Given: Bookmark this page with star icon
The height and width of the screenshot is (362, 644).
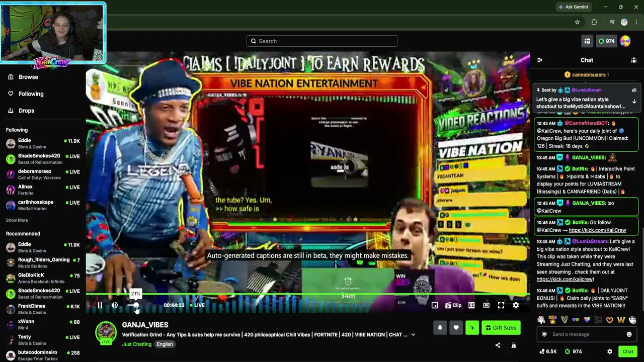Looking at the screenshot, I should point(577,22).
